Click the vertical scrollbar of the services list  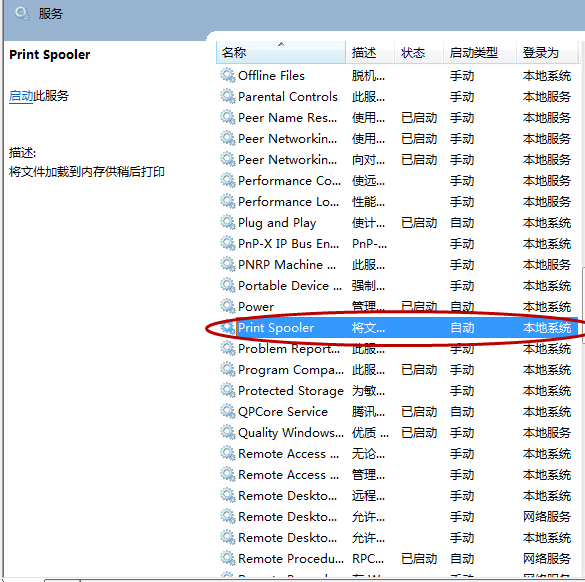pyautogui.click(x=582, y=306)
